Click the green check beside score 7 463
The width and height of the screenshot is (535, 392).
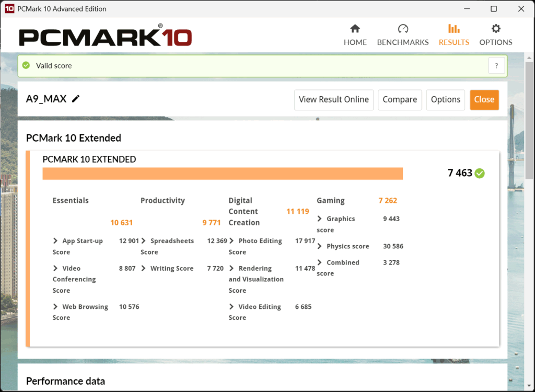point(480,173)
